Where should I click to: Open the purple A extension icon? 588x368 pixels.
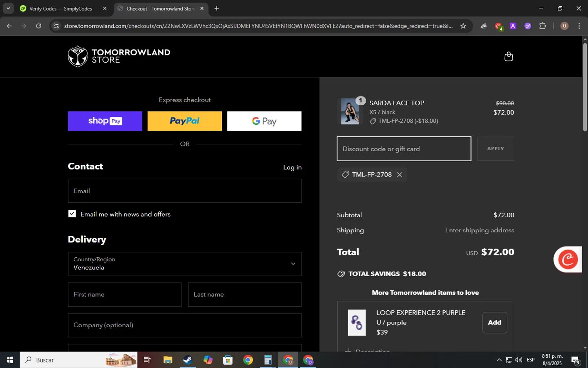(x=513, y=26)
